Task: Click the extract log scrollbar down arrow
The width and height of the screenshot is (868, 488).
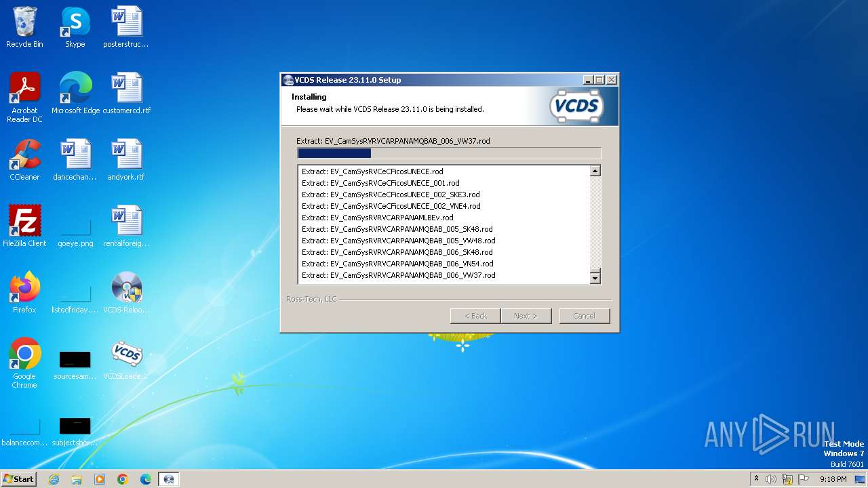Action: click(595, 277)
